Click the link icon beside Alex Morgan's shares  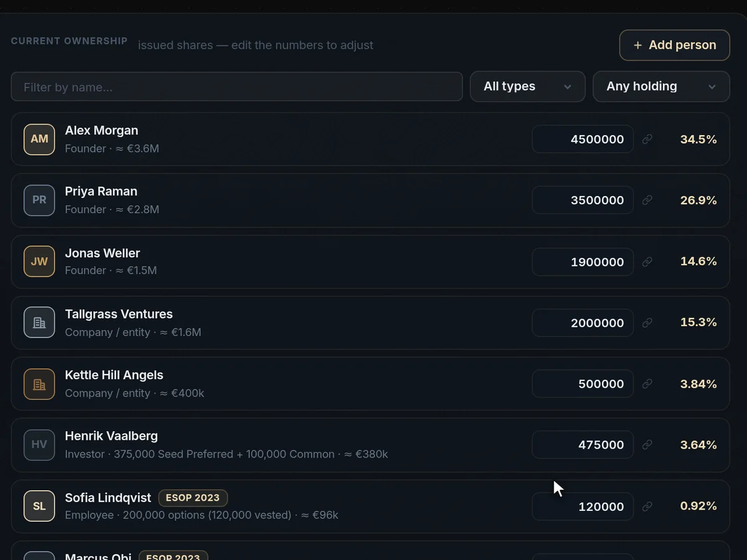tap(647, 139)
